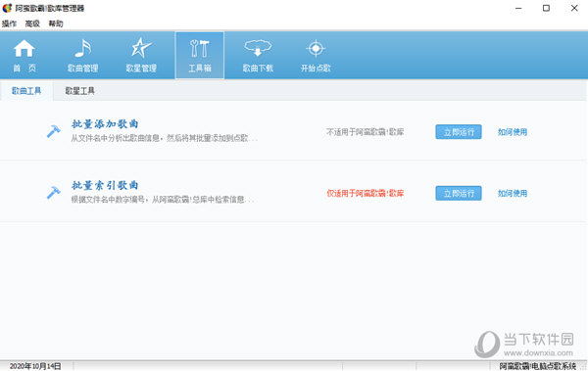Click the 批量索引歌曲 title

click(105, 185)
